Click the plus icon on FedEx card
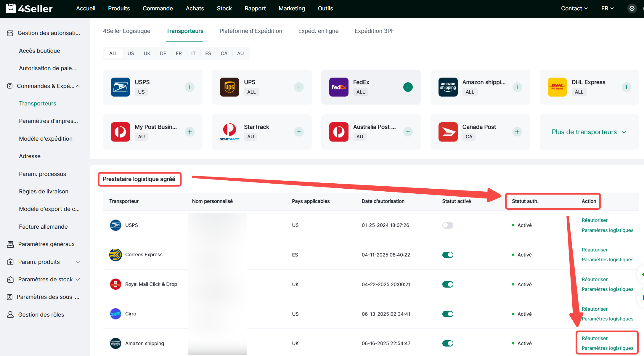The image size is (644, 356). (408, 87)
